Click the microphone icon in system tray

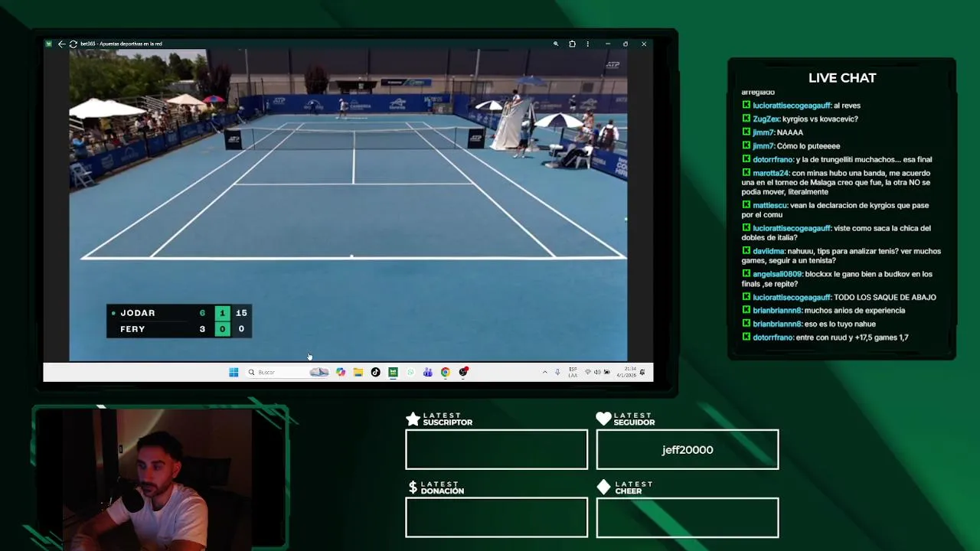point(557,372)
